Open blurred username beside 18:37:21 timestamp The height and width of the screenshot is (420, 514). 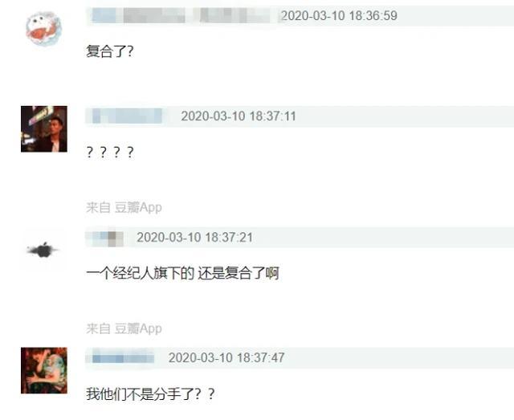coord(105,238)
